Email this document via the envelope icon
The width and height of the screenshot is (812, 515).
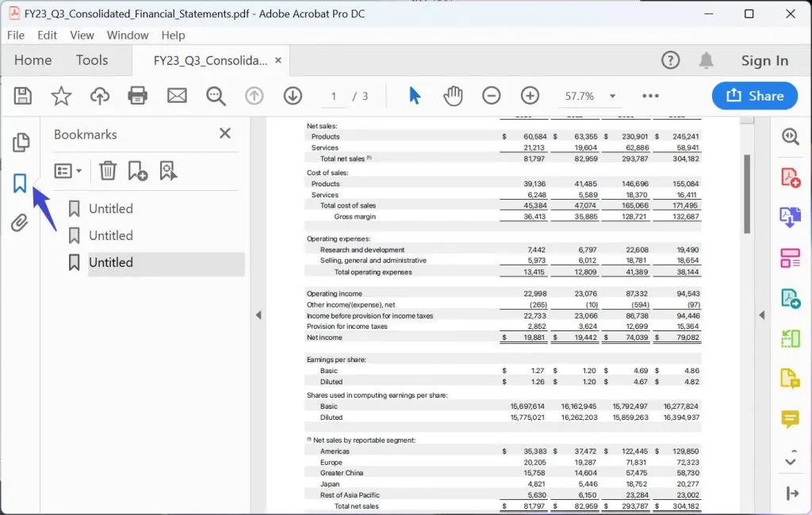[176, 95]
